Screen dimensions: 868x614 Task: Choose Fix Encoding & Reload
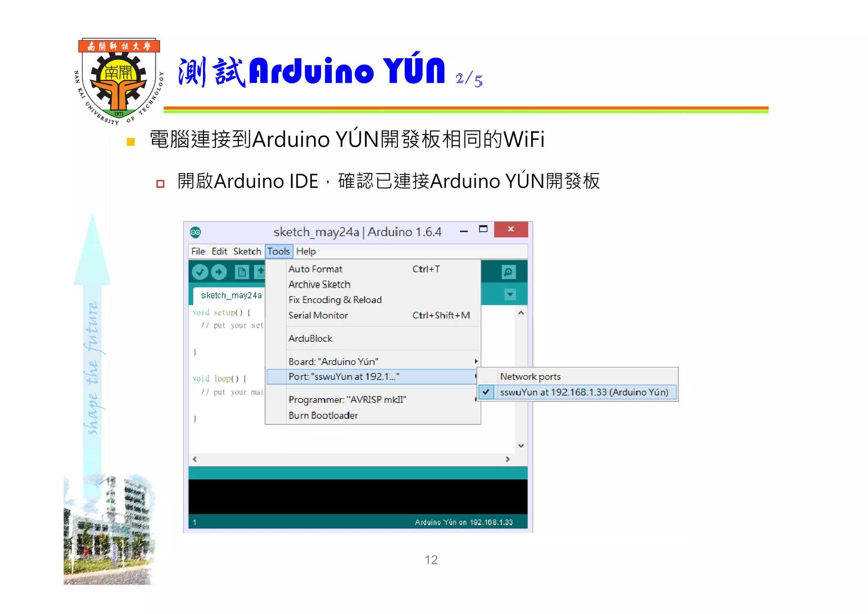coord(373,300)
